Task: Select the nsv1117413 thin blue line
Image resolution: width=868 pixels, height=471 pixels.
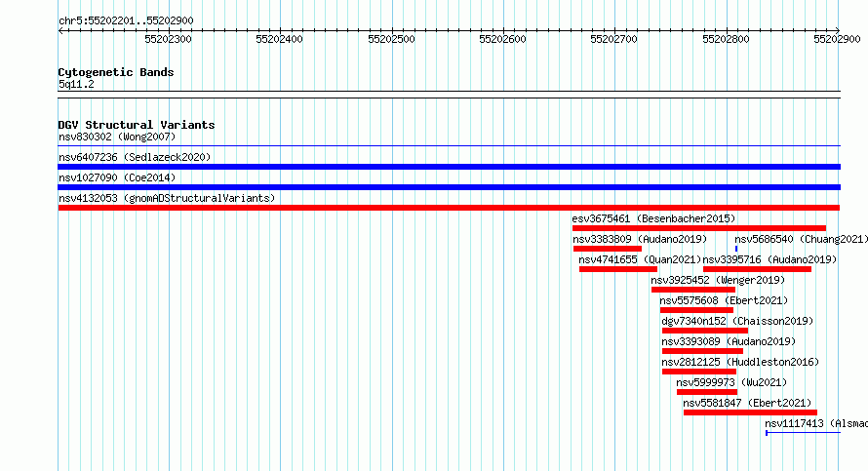Action: point(804,433)
